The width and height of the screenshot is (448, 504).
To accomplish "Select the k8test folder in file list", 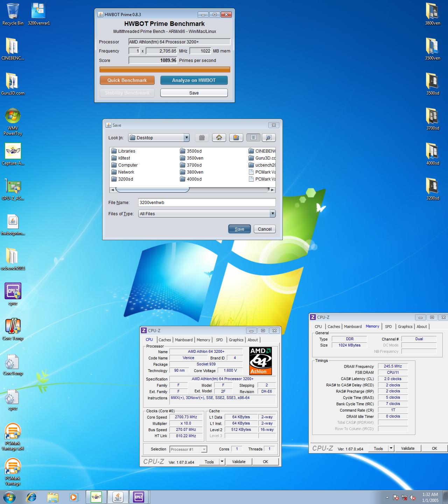I will tap(121, 158).
